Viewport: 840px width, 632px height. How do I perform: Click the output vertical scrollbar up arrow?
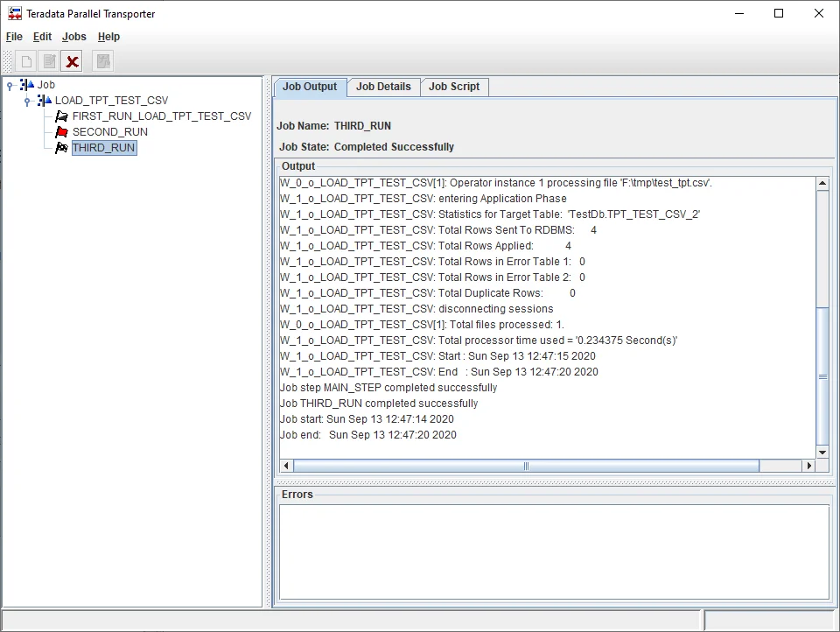click(822, 184)
